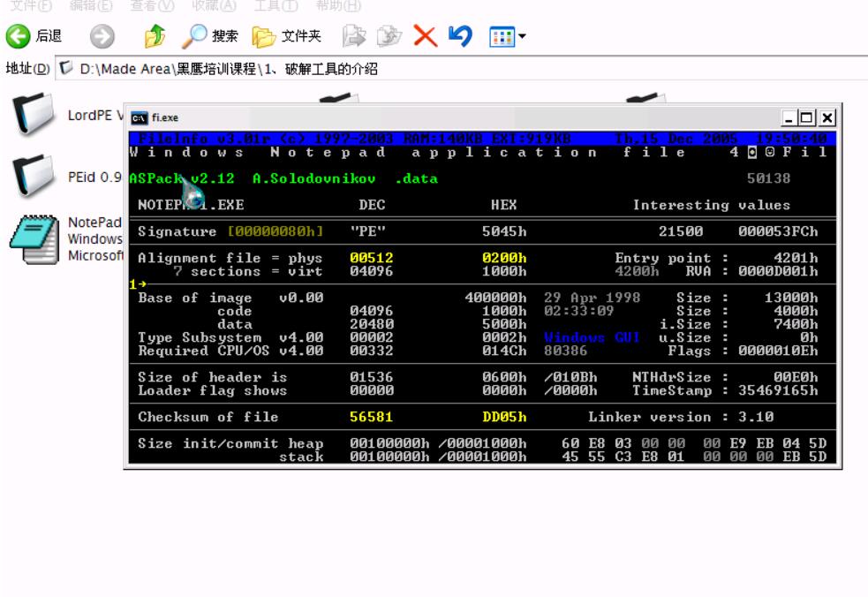Click the Move To folder icon
Screen dimensions: 868x597
[354, 36]
